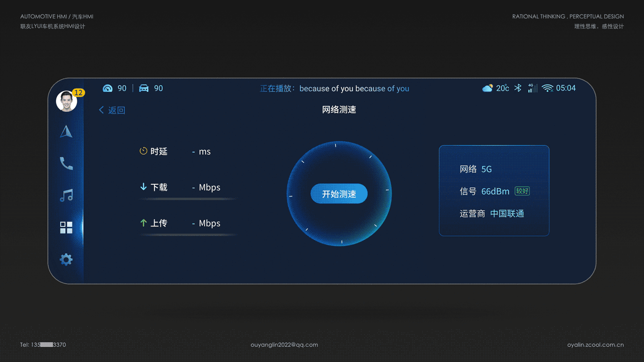This screenshot has height=362, width=644.
Task: Select the 时延 latency label
Action: 159,151
